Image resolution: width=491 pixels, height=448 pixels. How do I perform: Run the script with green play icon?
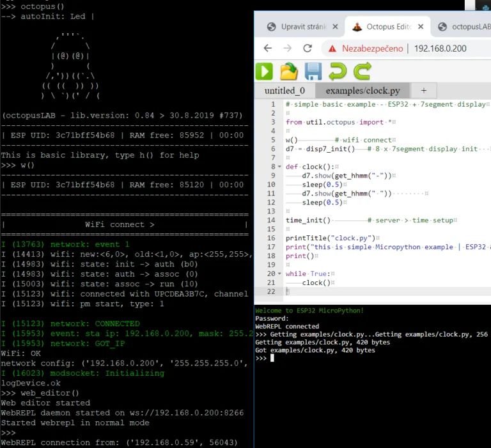pos(264,72)
